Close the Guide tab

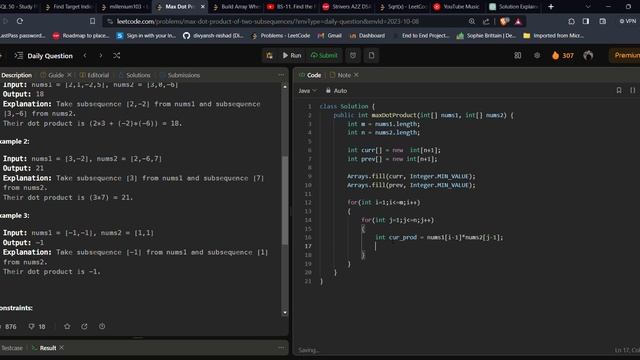[x=69, y=75]
